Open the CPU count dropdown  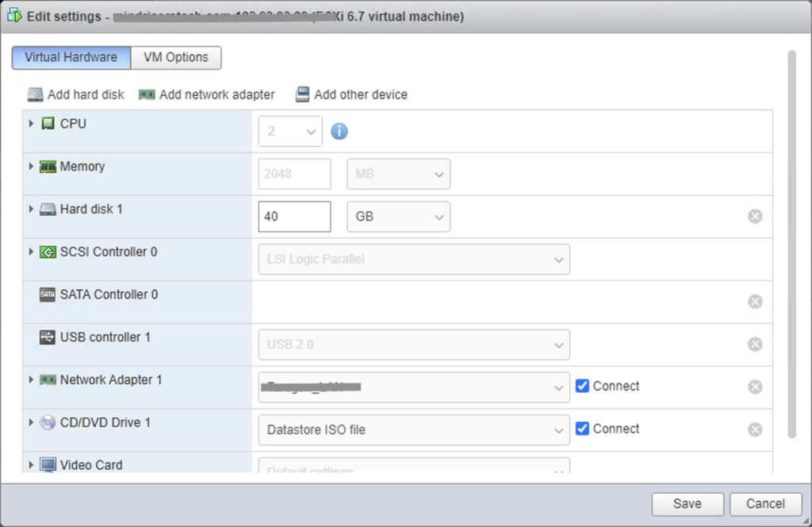289,131
